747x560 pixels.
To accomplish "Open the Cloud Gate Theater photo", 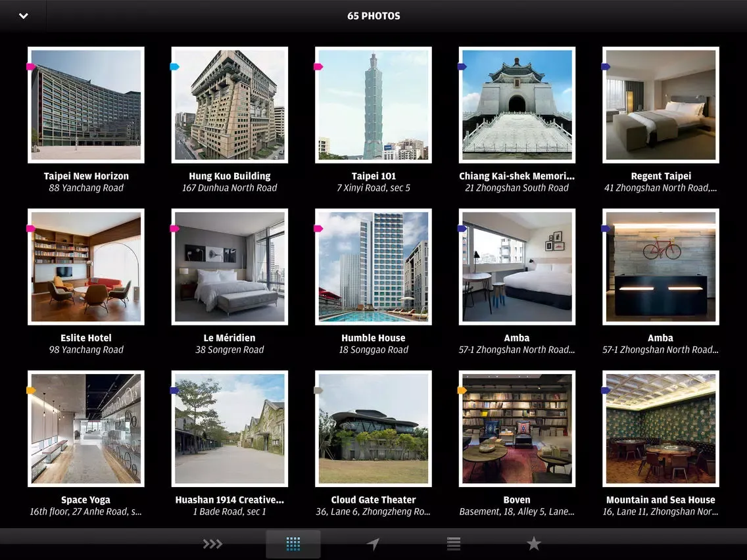I will coord(373,429).
